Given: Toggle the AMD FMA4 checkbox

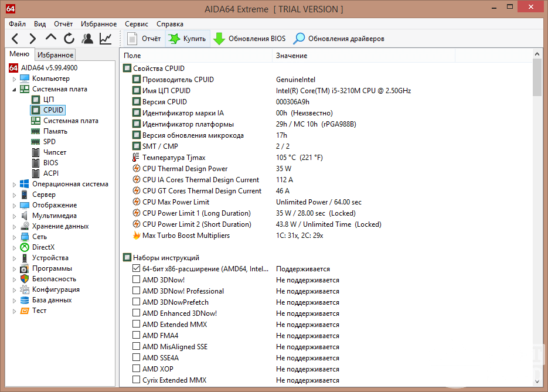Looking at the screenshot, I should 137,335.
